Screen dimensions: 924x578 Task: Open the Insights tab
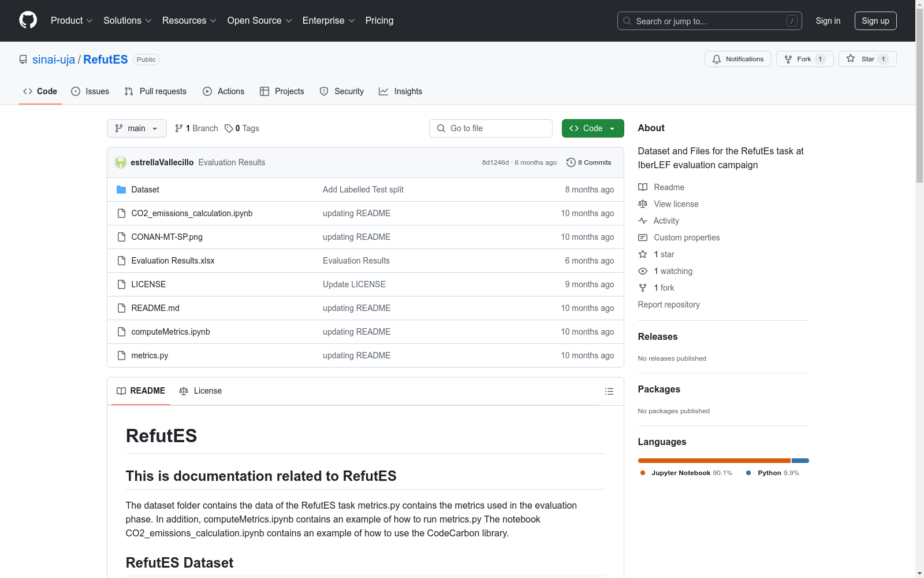point(401,91)
